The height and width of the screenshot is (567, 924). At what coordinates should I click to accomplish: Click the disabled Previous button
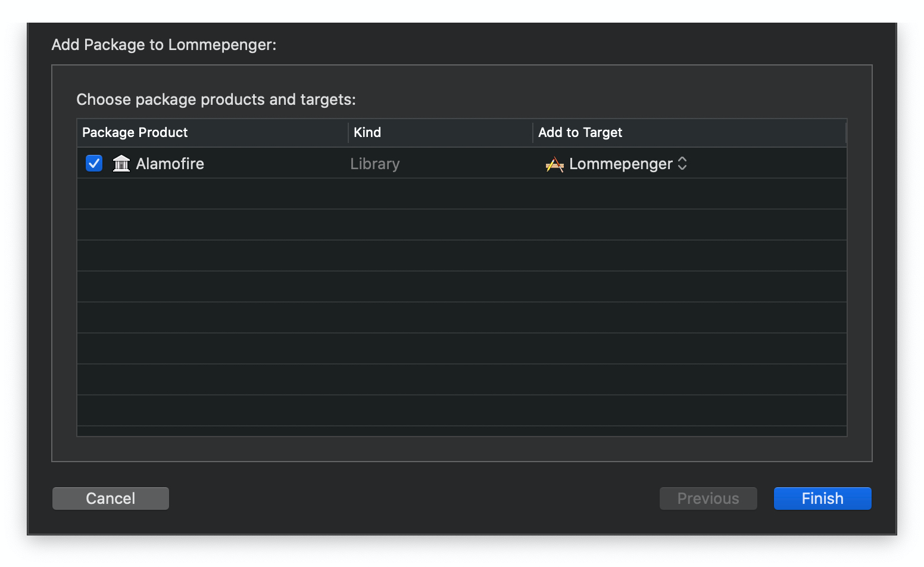708,498
